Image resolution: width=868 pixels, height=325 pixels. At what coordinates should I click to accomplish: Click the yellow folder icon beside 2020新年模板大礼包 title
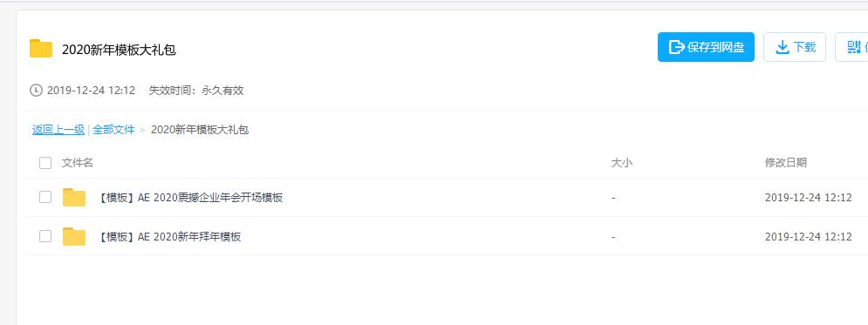pos(41,49)
